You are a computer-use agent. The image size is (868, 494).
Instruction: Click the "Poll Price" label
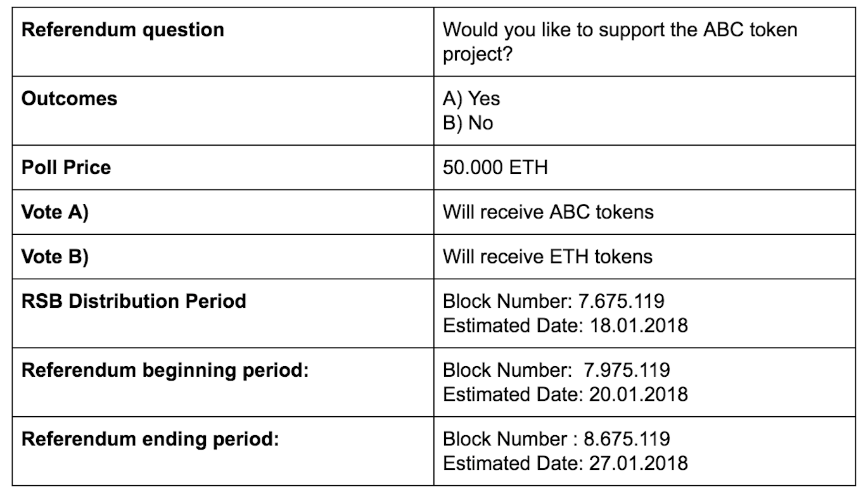(67, 167)
